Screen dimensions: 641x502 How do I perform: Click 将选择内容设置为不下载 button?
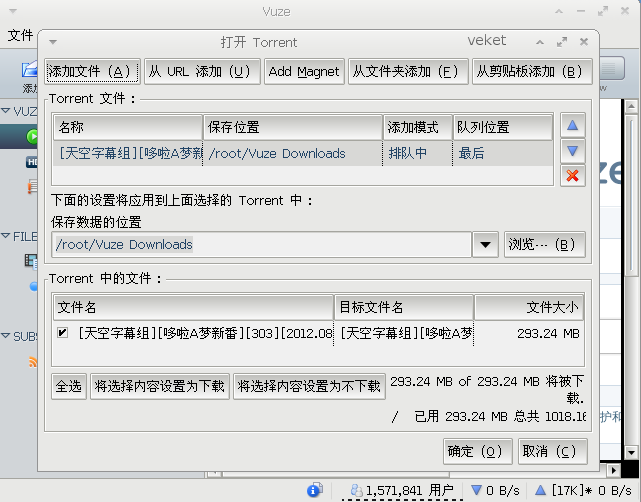(x=309, y=386)
